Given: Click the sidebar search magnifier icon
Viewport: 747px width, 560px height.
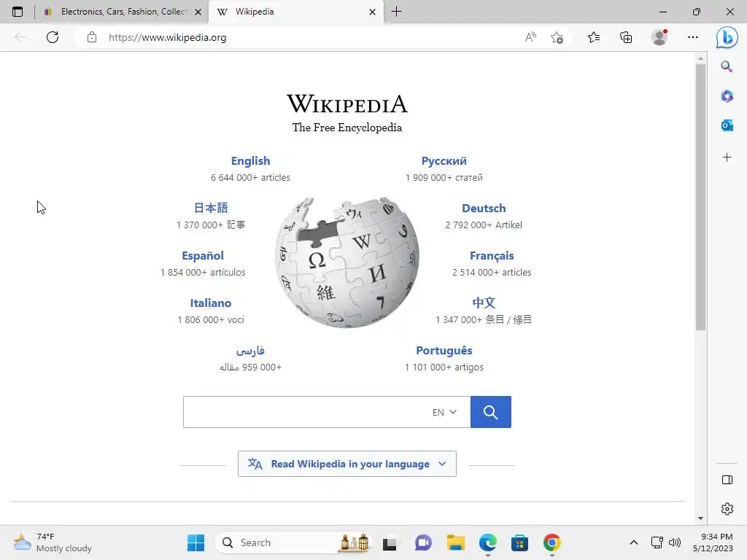Looking at the screenshot, I should pyautogui.click(x=727, y=66).
